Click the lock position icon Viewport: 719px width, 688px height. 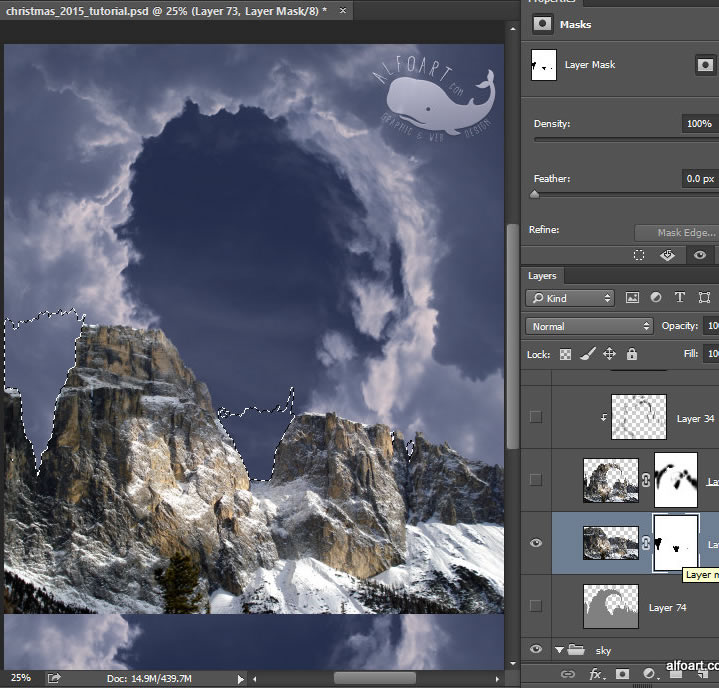pos(610,354)
